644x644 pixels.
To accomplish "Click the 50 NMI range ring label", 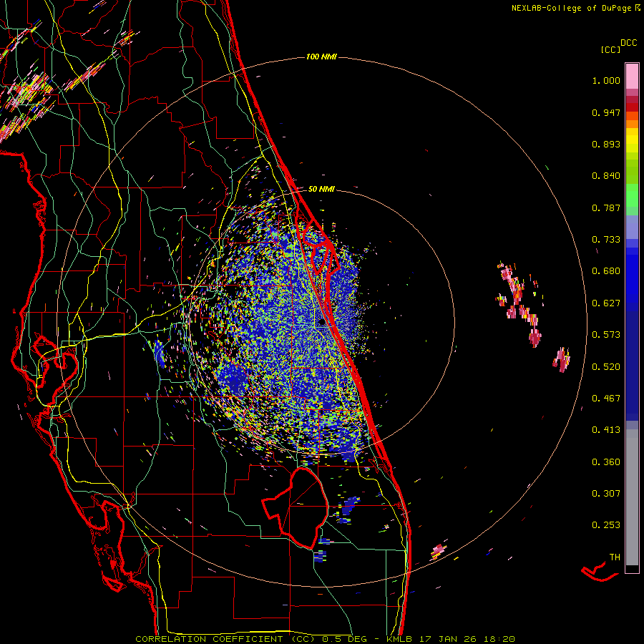I will click(321, 189).
